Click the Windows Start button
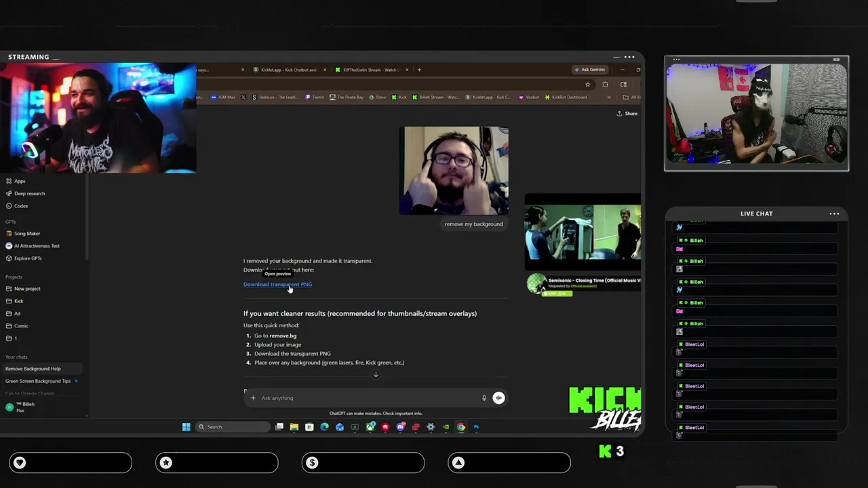The width and height of the screenshot is (868, 488). tap(186, 427)
